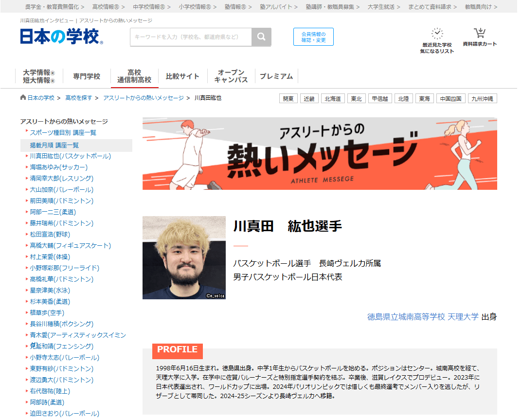Screen dimensions: 522x420
Task: Click the 九州沖縄 region button
Action: (x=482, y=98)
